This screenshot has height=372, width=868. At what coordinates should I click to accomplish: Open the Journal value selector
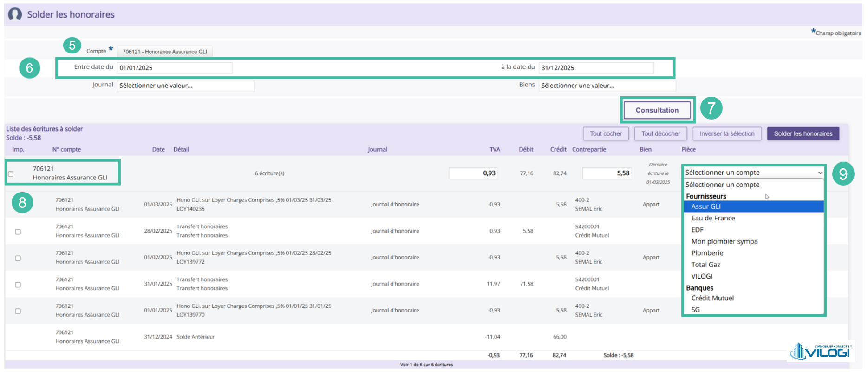[185, 86]
